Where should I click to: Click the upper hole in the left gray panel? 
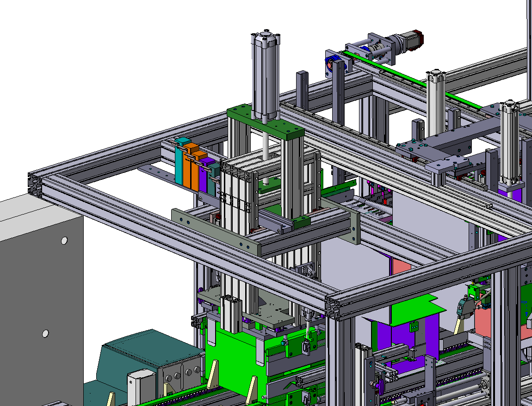64,241
